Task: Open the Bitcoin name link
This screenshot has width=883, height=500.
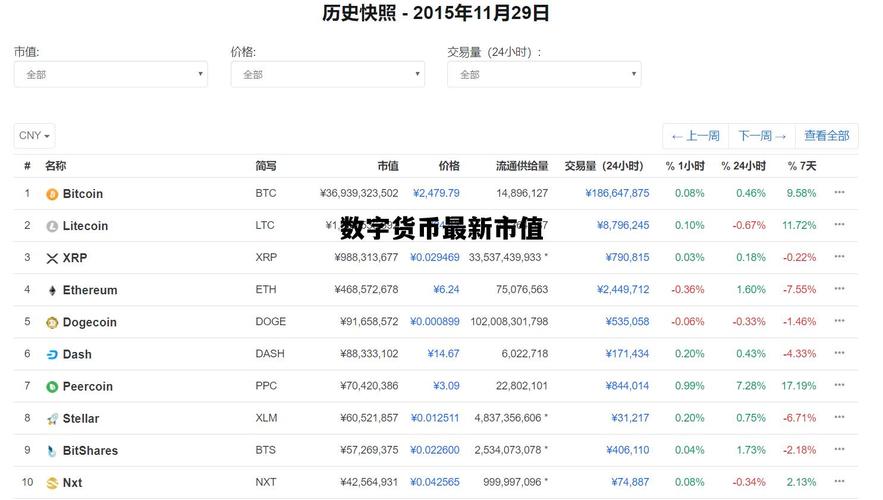Action: click(x=83, y=194)
